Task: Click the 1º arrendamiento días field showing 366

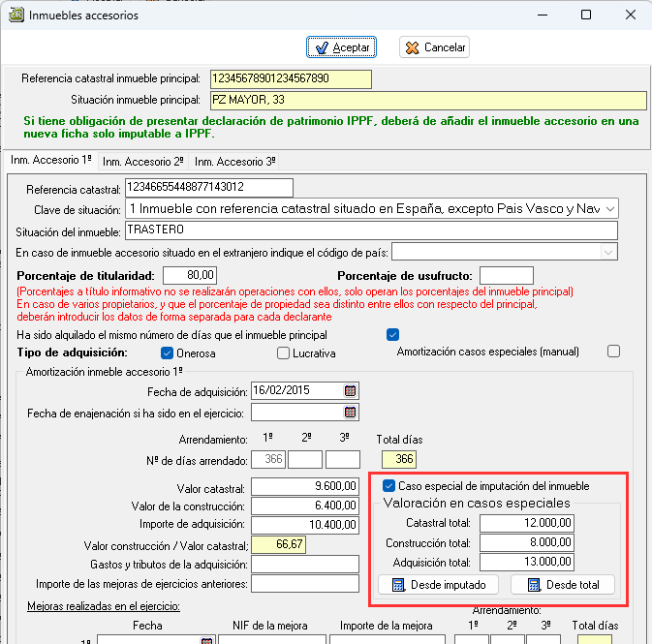Action: [x=268, y=459]
